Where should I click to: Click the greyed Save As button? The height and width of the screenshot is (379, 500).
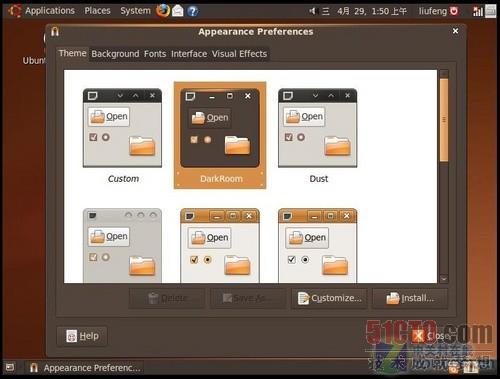coord(248,298)
